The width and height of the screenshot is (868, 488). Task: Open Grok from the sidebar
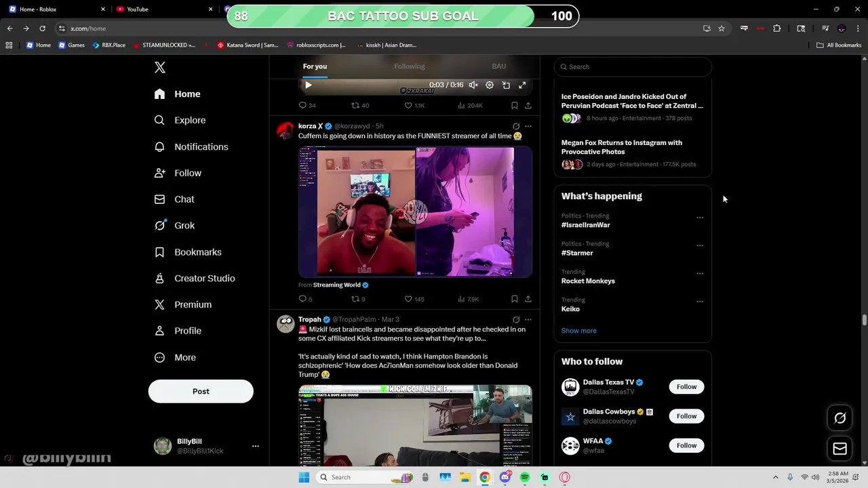coord(174,226)
